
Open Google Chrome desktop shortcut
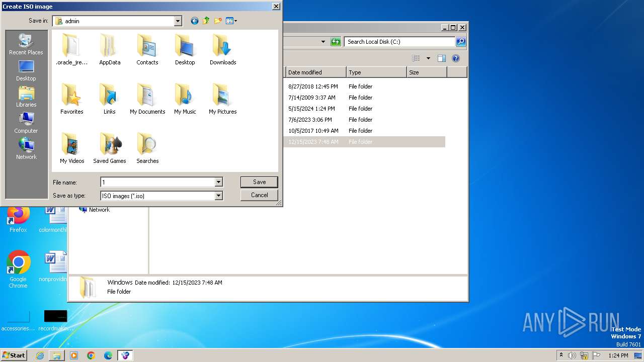click(18, 269)
